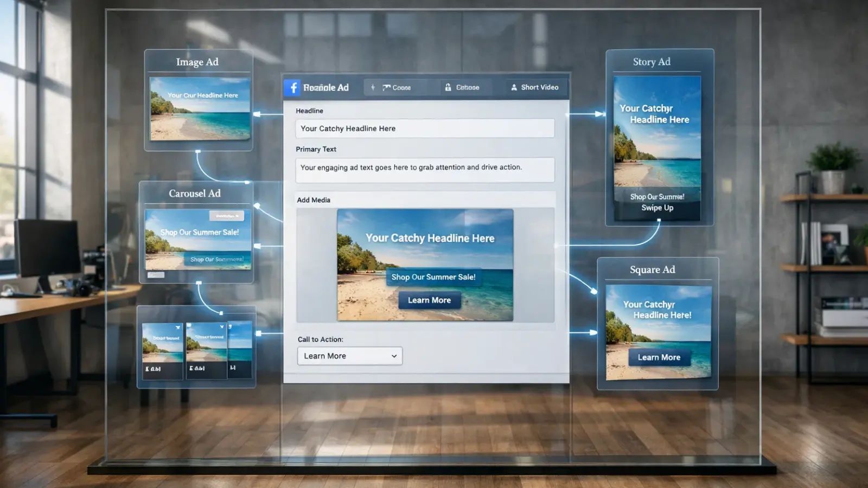Click the person icon on the Short Video tab
The width and height of the screenshot is (868, 488).
514,87
